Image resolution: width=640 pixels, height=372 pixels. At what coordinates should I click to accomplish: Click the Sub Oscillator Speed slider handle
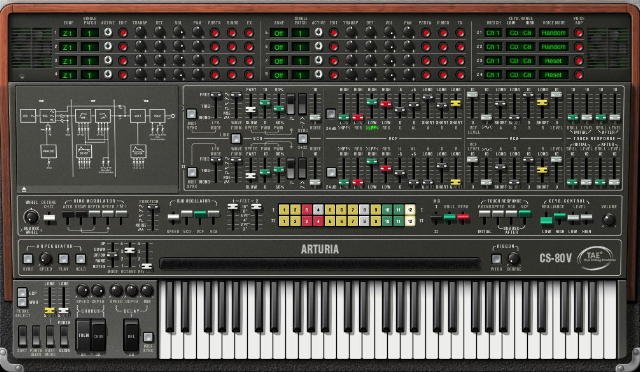click(173, 216)
